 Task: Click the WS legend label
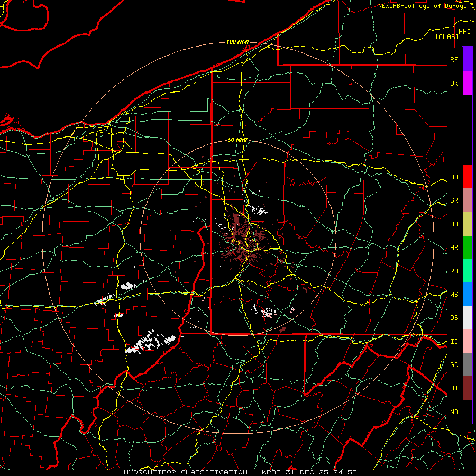454,295
